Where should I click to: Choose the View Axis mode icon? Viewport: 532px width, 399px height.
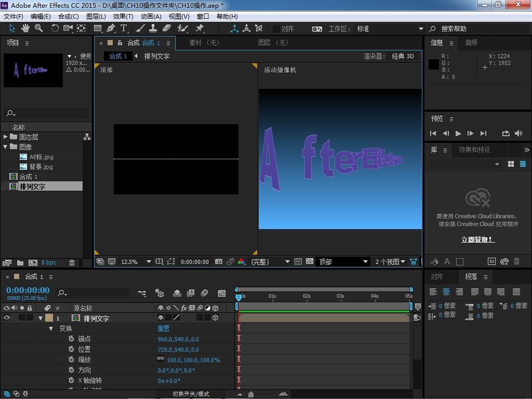click(x=259, y=29)
